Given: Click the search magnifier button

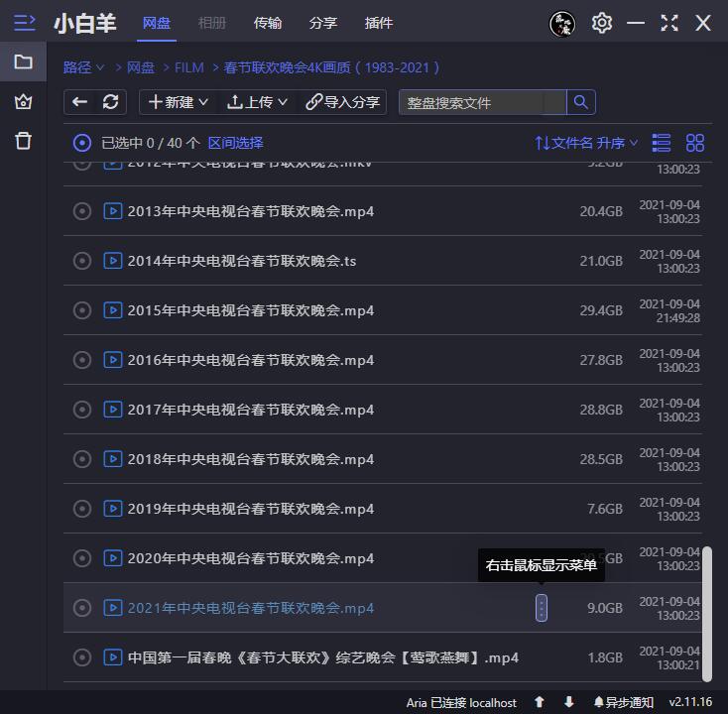Looking at the screenshot, I should pyautogui.click(x=580, y=102).
